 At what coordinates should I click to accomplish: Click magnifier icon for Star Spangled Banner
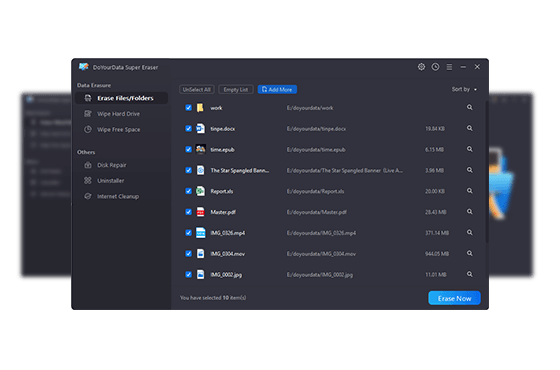click(470, 170)
